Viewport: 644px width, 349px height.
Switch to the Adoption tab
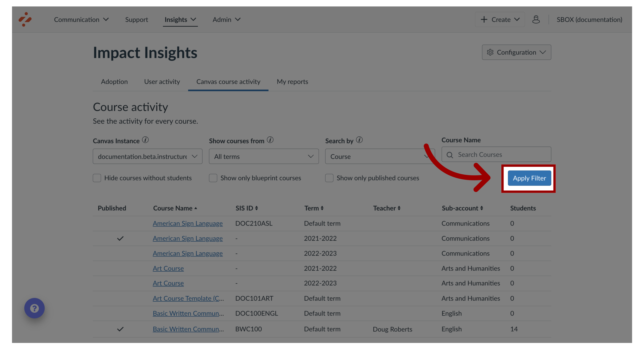point(114,82)
